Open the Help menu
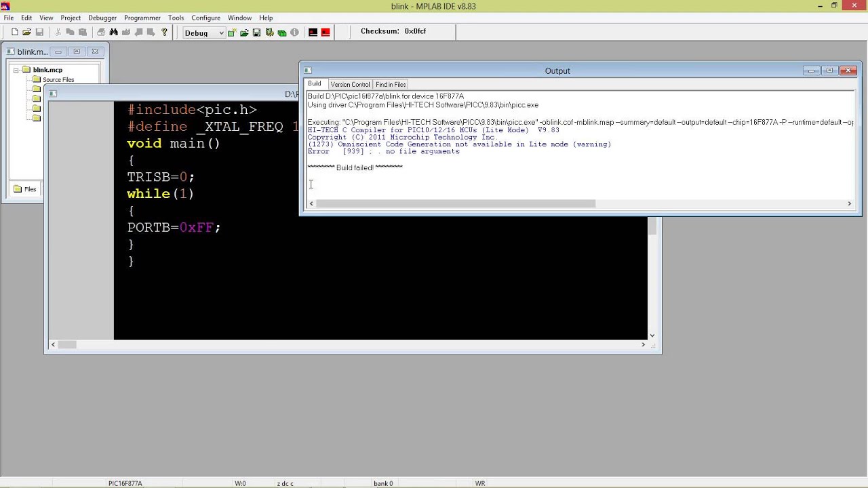This screenshot has width=868, height=488. pos(266,18)
